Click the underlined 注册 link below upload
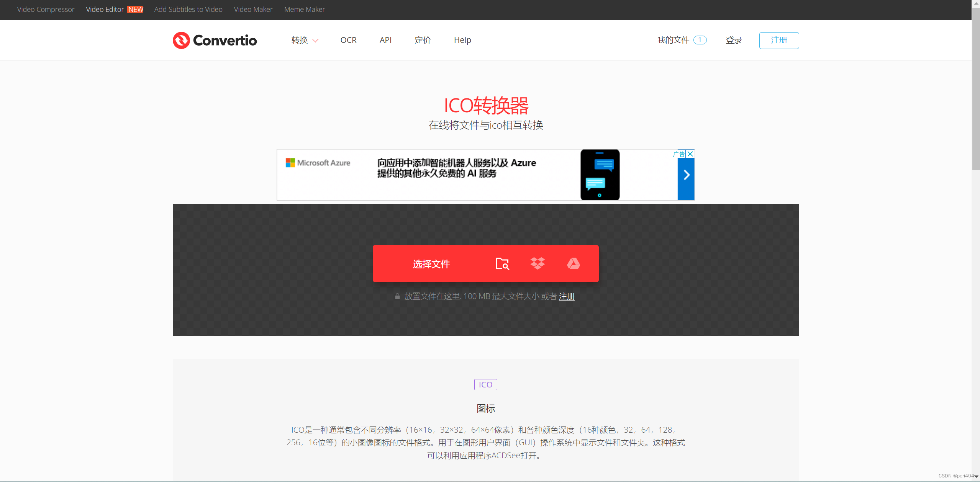 pos(567,296)
